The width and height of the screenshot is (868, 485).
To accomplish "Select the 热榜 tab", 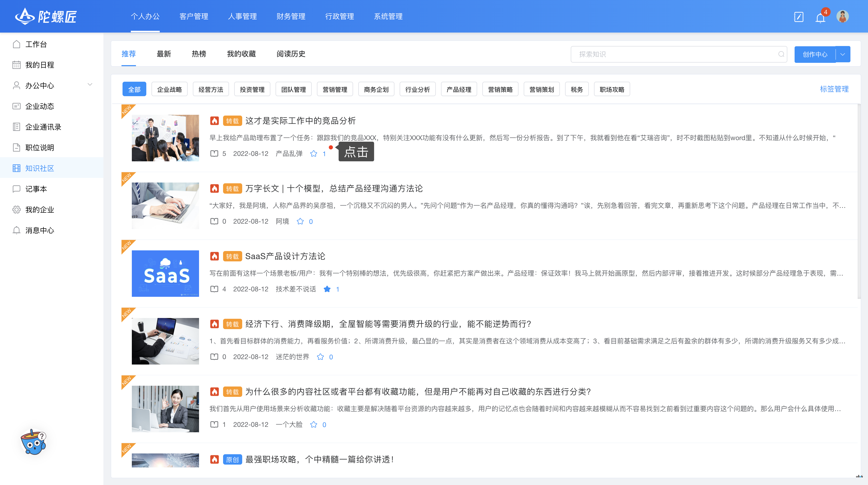I will (x=199, y=54).
